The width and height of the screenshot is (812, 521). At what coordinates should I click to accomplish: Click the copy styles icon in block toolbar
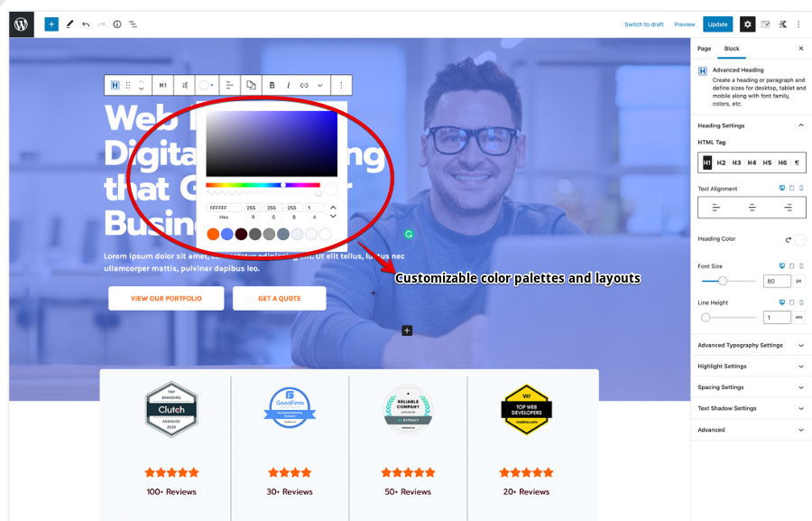[251, 85]
